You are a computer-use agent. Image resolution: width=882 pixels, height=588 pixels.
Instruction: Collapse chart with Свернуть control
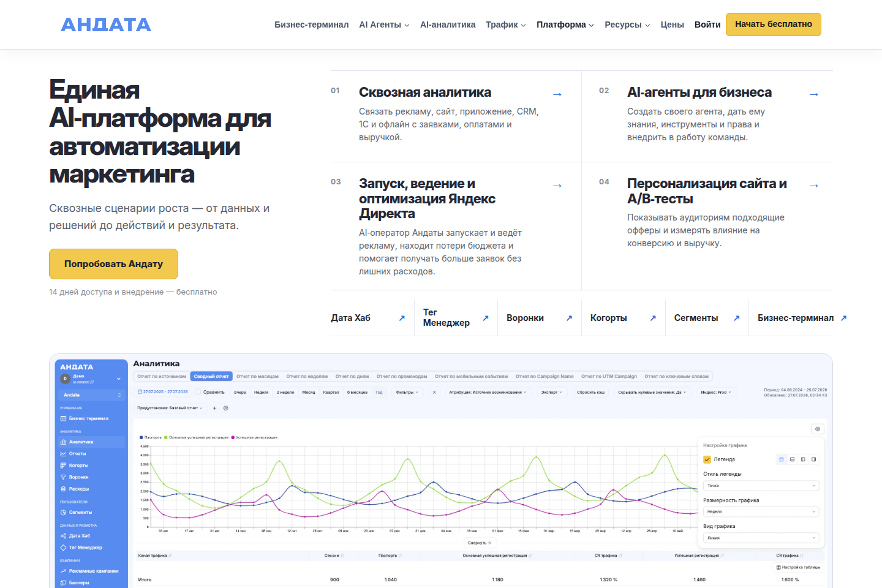coord(480,543)
